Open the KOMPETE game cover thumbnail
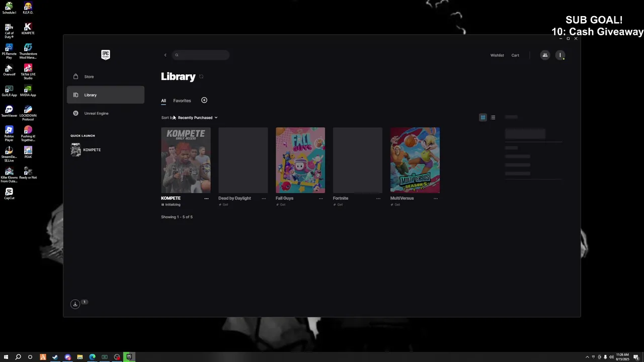Image resolution: width=644 pixels, height=362 pixels. click(186, 160)
